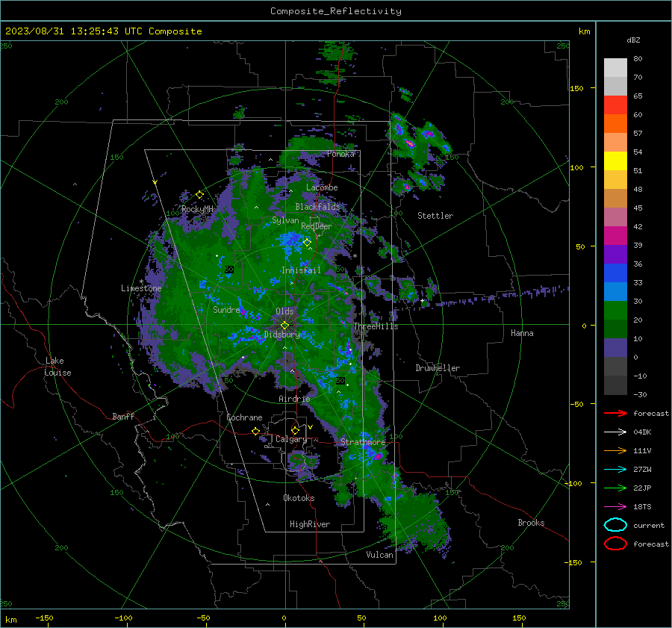Click the magenta 18TS arrow in the legend
This screenshot has width=672, height=628.
click(x=615, y=507)
